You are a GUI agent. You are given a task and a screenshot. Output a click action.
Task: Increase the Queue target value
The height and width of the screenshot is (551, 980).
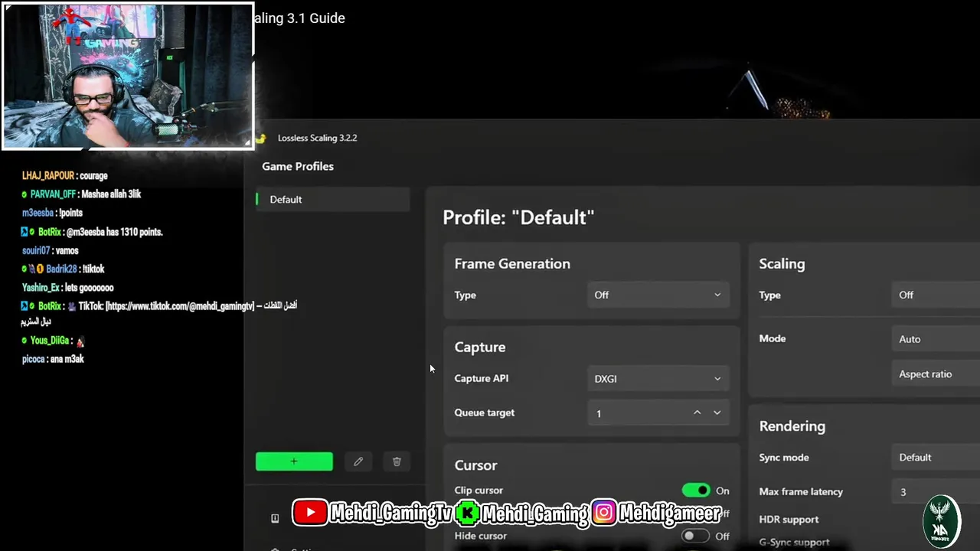697,412
